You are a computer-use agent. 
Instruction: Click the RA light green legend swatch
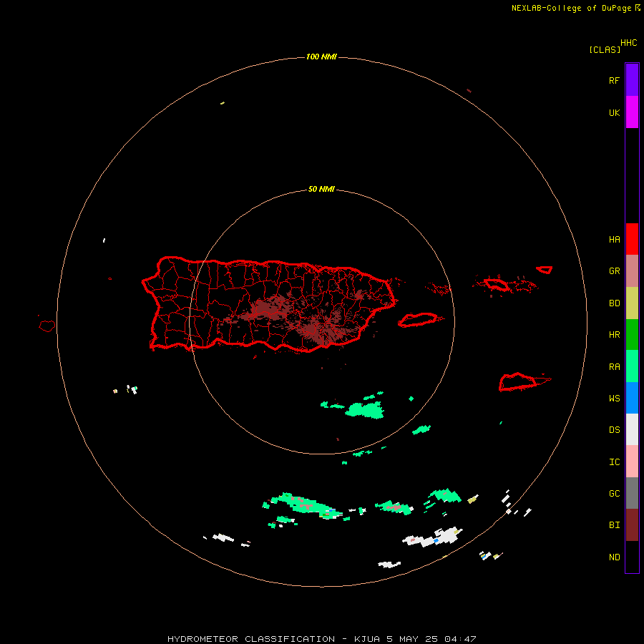(632, 366)
